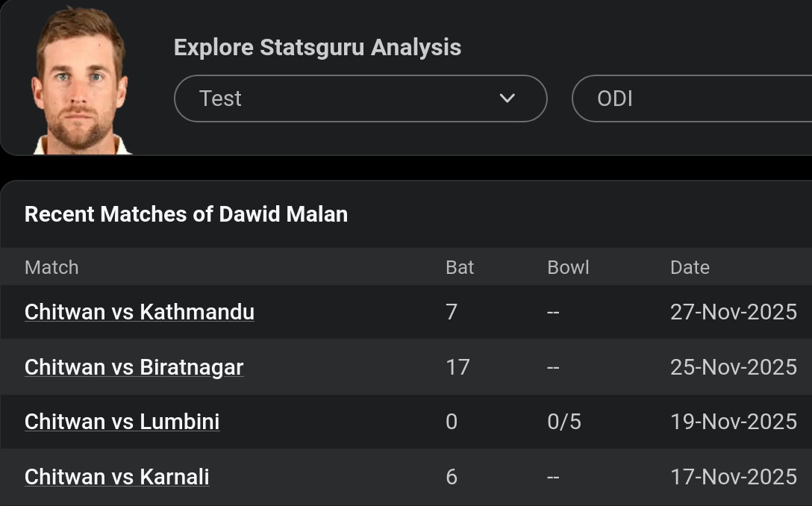
Task: Click the bat score 7 for Kathmandu match
Action: click(452, 312)
